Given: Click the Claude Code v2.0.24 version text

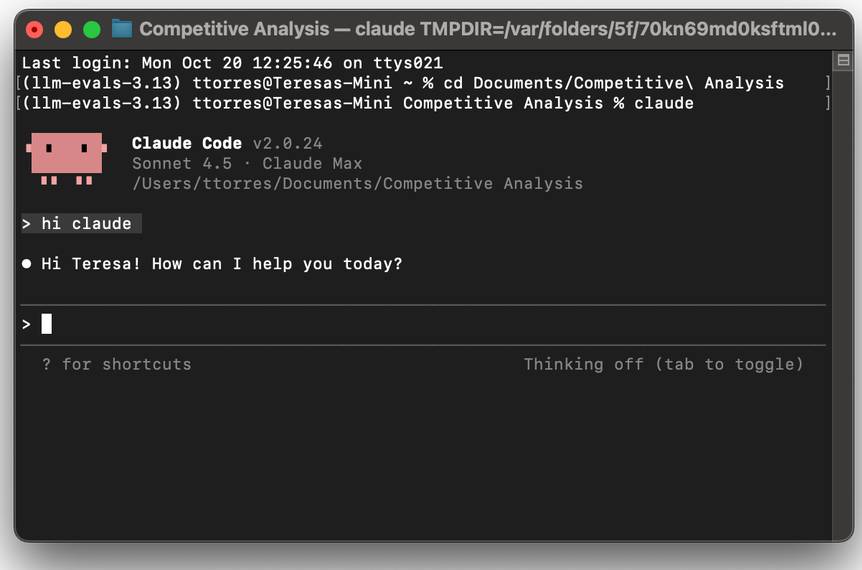Looking at the screenshot, I should 227,144.
